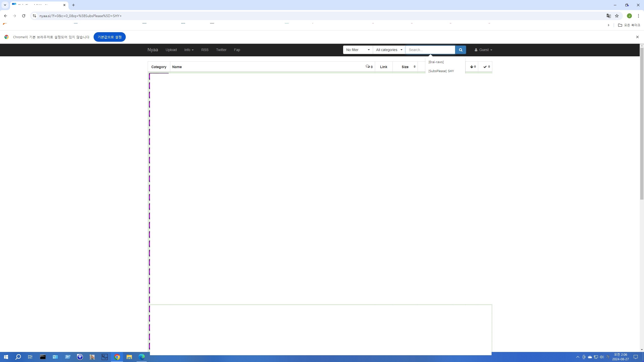This screenshot has width=644, height=362.
Task: Click into the Search input field
Action: (430, 50)
